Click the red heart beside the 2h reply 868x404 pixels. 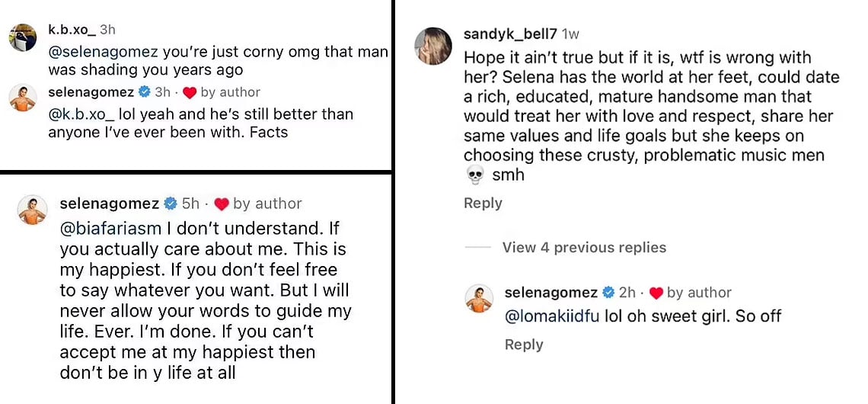point(656,293)
